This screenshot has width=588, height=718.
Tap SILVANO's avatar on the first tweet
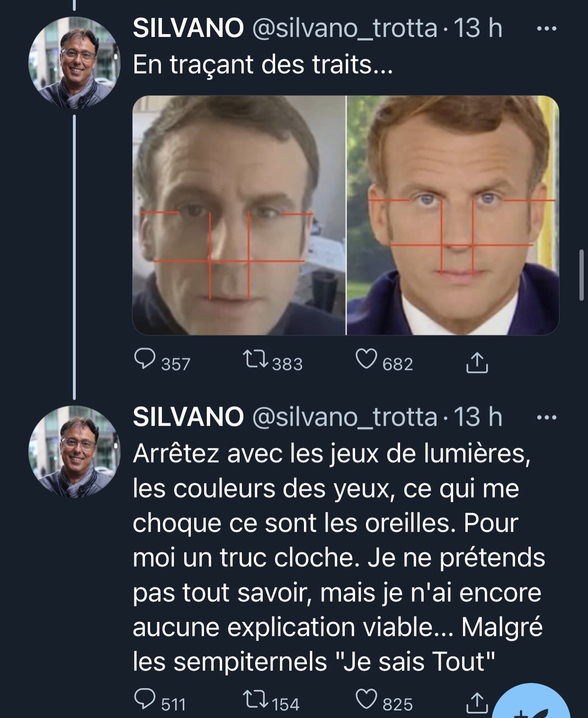[74, 63]
